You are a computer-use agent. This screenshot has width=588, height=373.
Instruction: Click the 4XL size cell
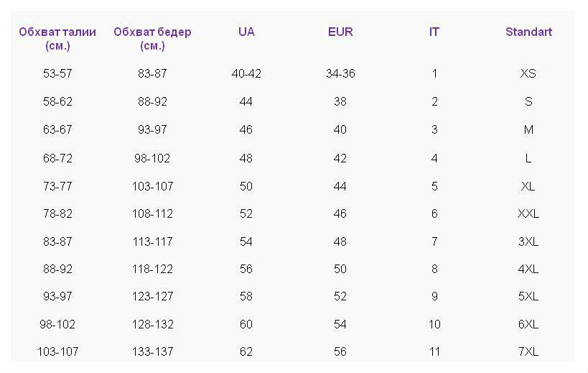click(528, 269)
